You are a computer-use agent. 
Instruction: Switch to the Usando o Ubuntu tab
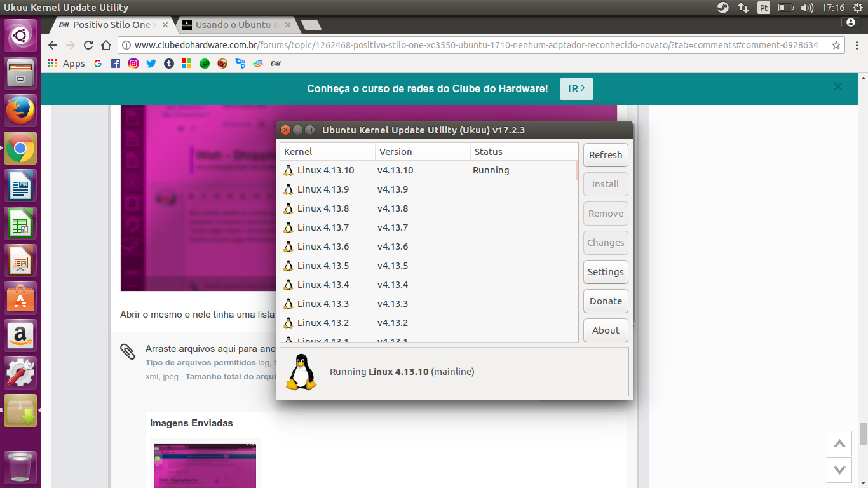point(236,25)
